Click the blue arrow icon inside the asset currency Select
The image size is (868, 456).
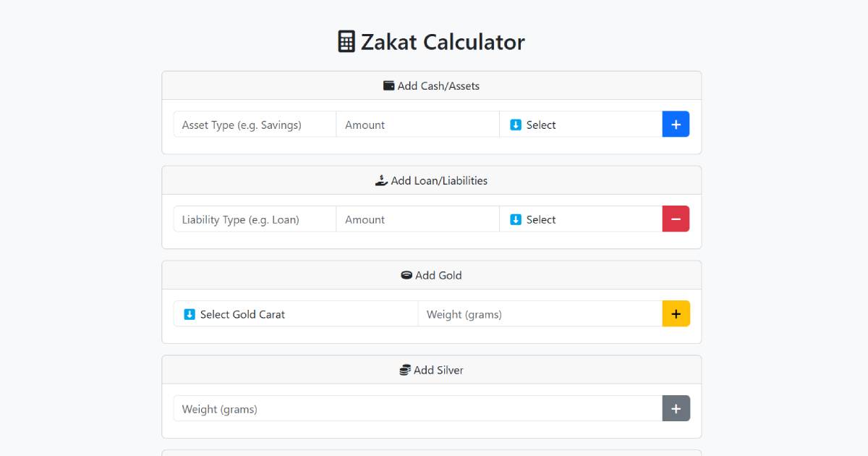pos(515,124)
